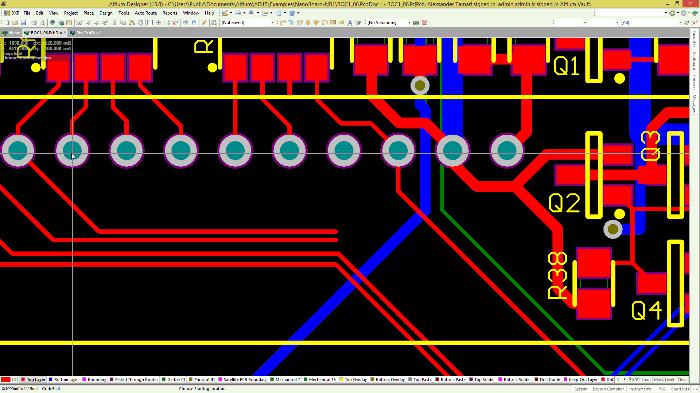
Task: Expand the No Variations dropdown
Action: click(x=389, y=22)
